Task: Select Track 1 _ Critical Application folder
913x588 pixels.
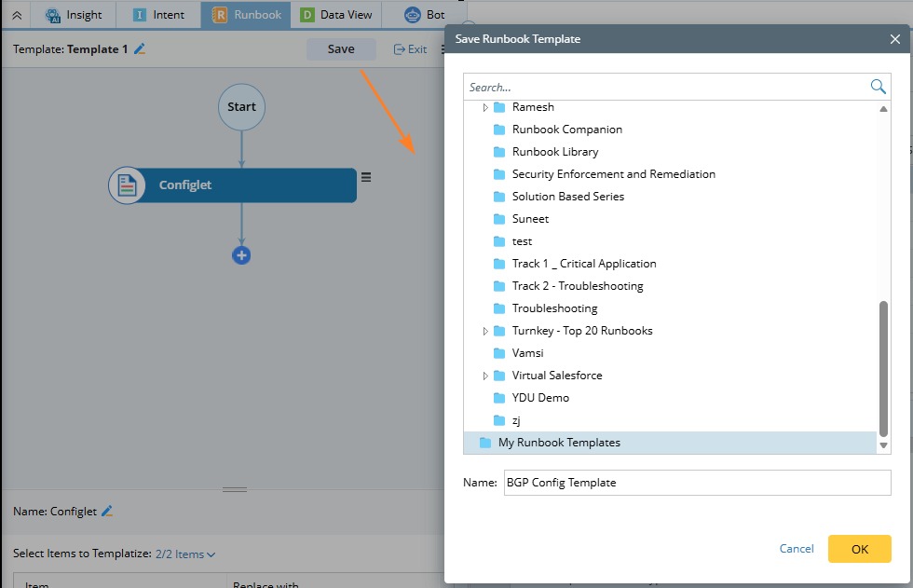Action: [583, 264]
